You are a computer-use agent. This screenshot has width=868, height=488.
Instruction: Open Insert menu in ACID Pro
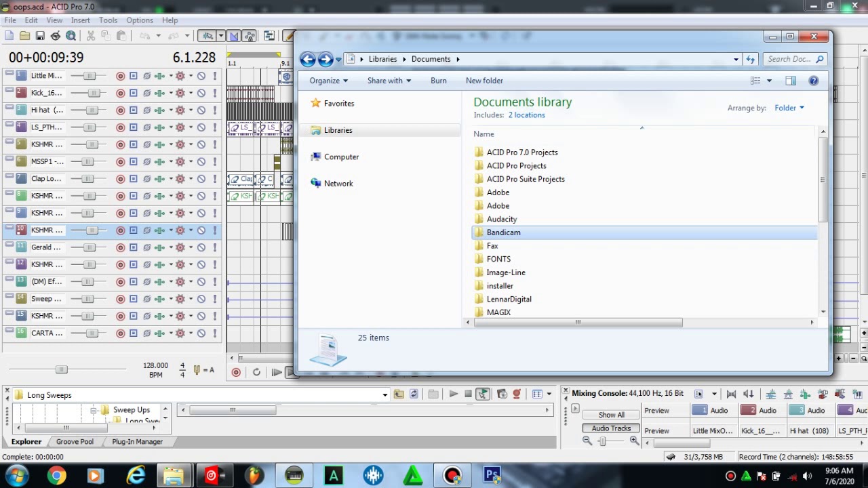(80, 20)
